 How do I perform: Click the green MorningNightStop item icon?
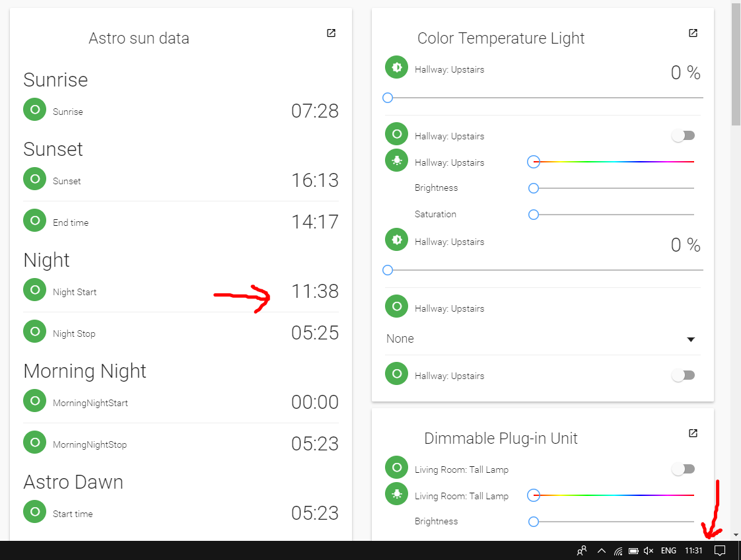point(34,442)
